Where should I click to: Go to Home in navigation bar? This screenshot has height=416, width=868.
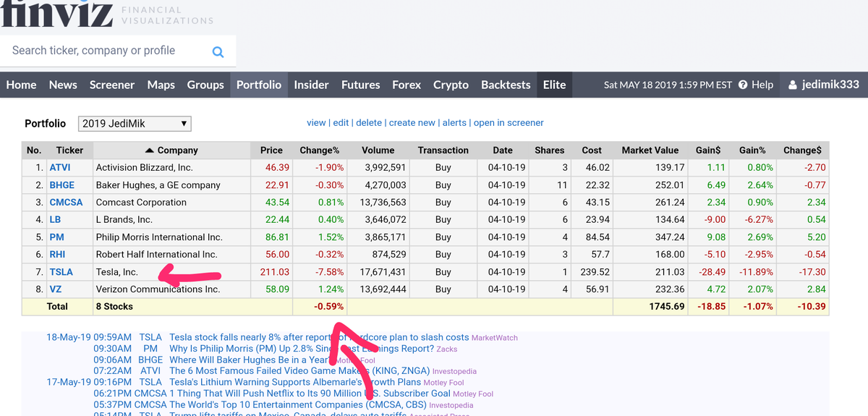(21, 85)
